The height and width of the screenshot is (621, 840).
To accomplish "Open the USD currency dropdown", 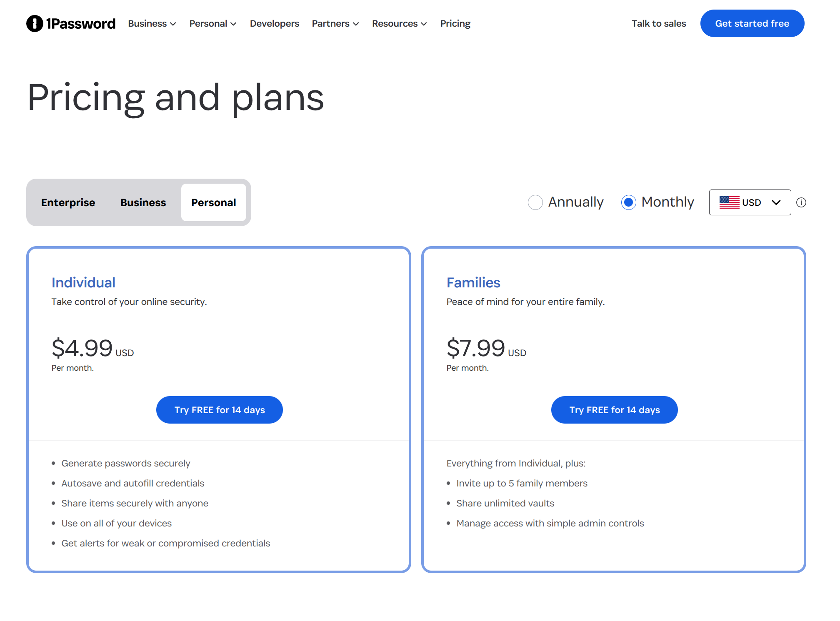I will (x=750, y=202).
